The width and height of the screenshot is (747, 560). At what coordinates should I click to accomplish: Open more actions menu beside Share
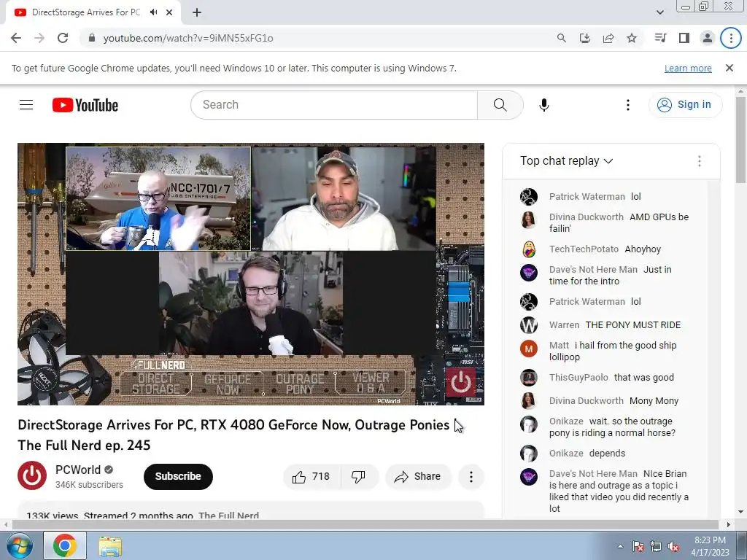click(x=471, y=476)
